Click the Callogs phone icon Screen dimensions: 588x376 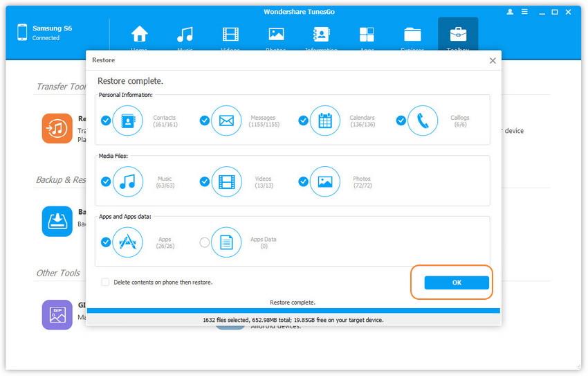tap(423, 120)
